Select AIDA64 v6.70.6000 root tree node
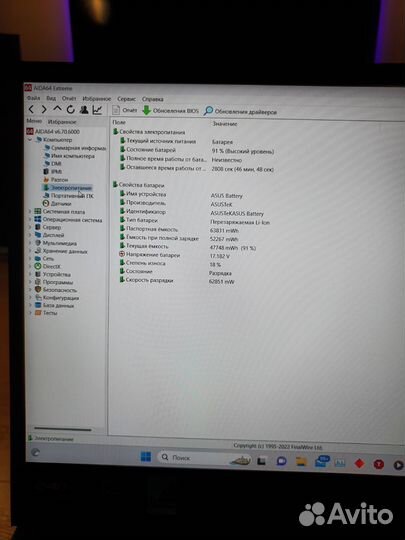 click(x=53, y=132)
